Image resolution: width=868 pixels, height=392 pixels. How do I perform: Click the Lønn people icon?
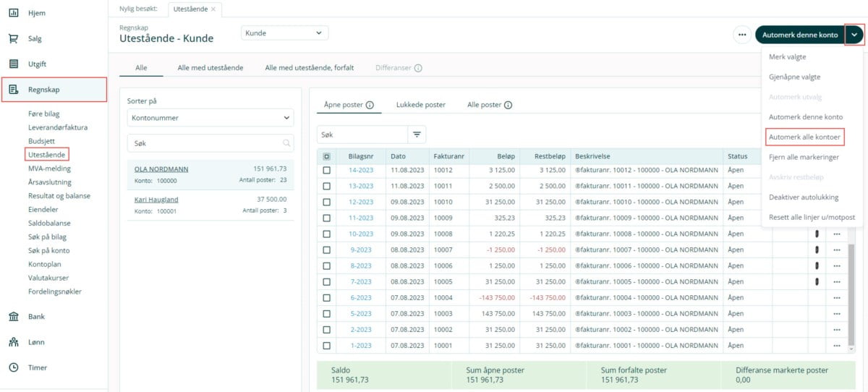tap(13, 342)
